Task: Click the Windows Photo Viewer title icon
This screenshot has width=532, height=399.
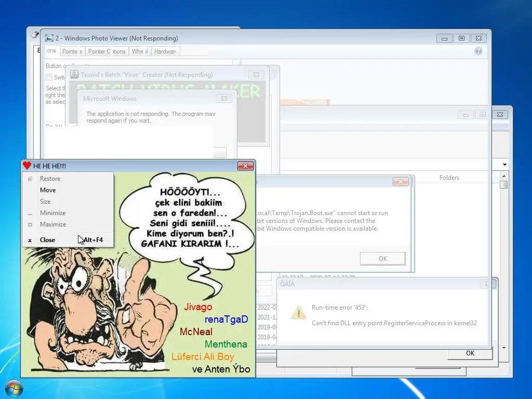Action: (49, 37)
